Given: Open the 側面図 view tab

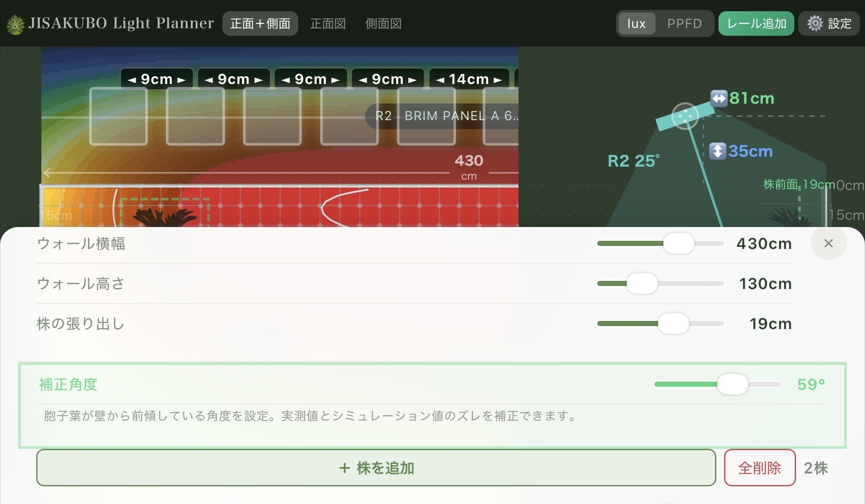Looking at the screenshot, I should pyautogui.click(x=383, y=24).
